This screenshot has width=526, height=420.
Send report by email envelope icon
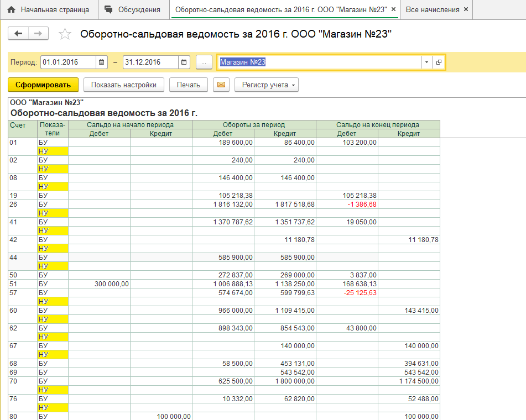pos(221,85)
